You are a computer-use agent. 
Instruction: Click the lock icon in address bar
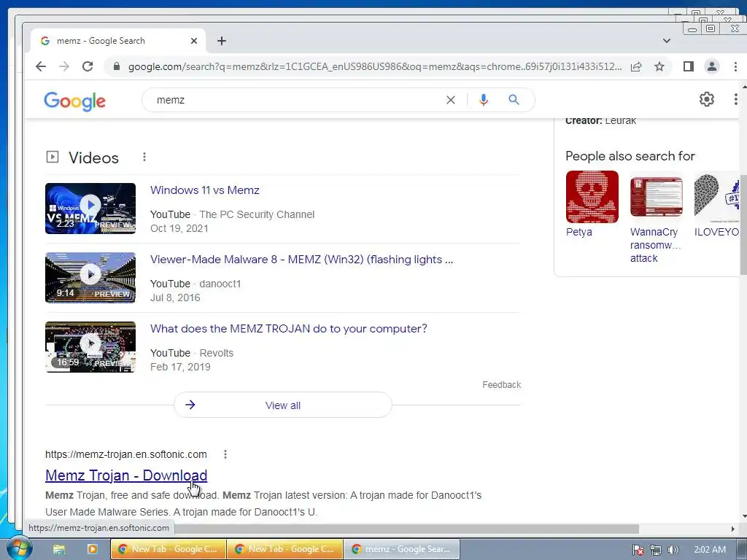pyautogui.click(x=117, y=66)
